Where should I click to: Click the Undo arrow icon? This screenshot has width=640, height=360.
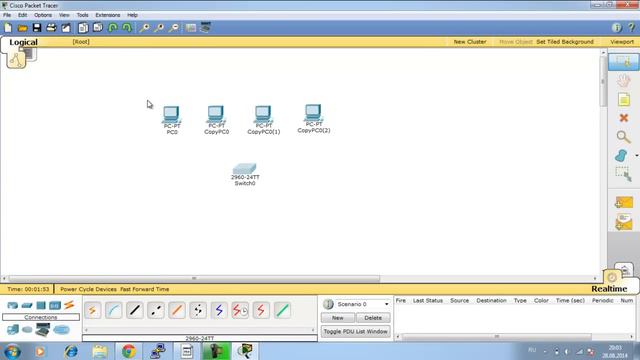click(x=113, y=28)
